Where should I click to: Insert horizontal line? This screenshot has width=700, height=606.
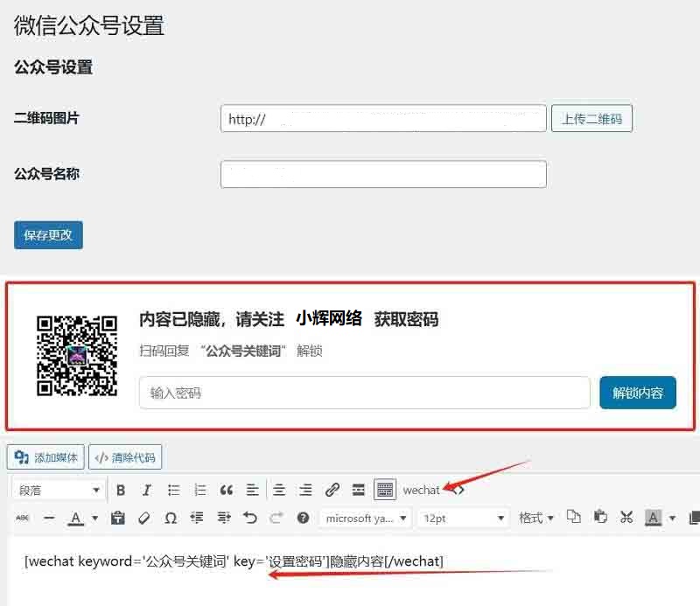(x=49, y=518)
